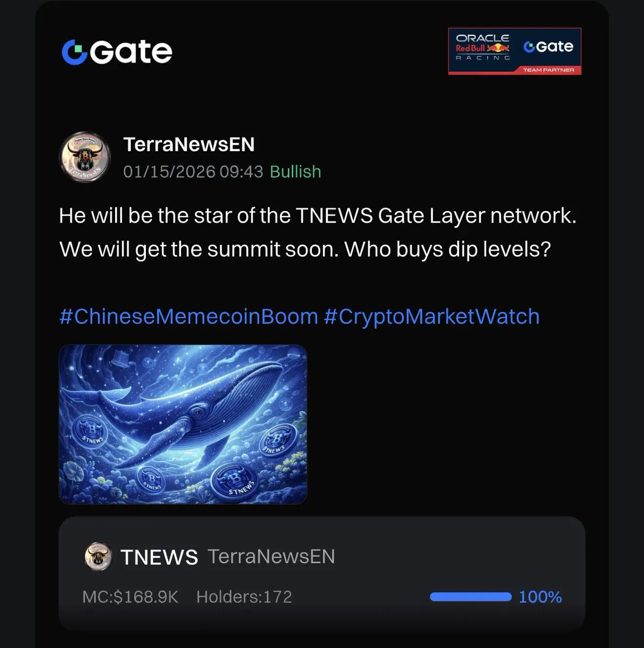Open the blue whale image thumbnail
Image resolution: width=644 pixels, height=648 pixels.
pos(183,424)
